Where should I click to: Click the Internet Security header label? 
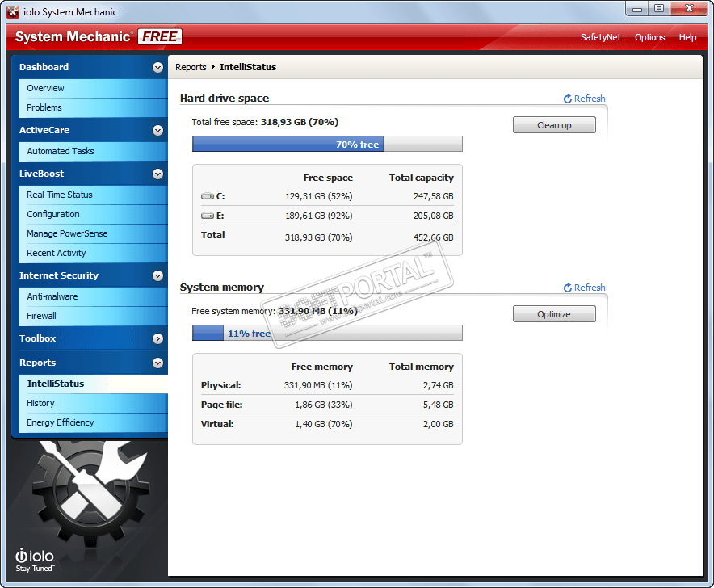pyautogui.click(x=59, y=275)
